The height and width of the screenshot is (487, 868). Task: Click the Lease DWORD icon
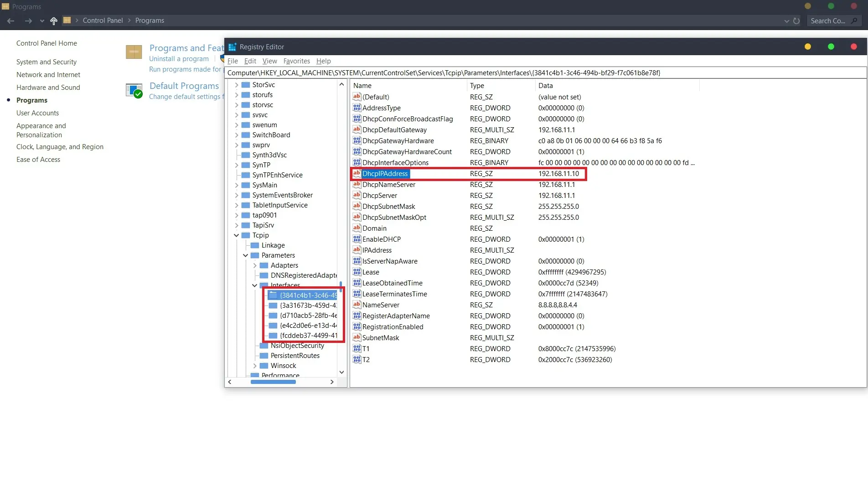[x=357, y=272]
